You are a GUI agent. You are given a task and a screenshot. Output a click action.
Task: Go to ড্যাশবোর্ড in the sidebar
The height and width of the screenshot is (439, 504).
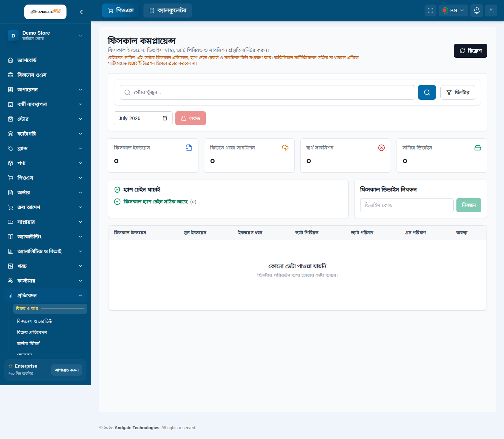click(45, 60)
